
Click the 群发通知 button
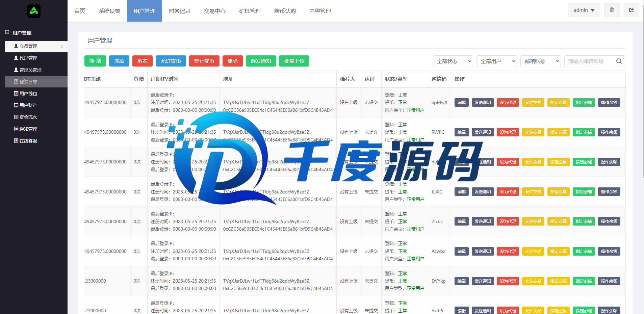(261, 61)
